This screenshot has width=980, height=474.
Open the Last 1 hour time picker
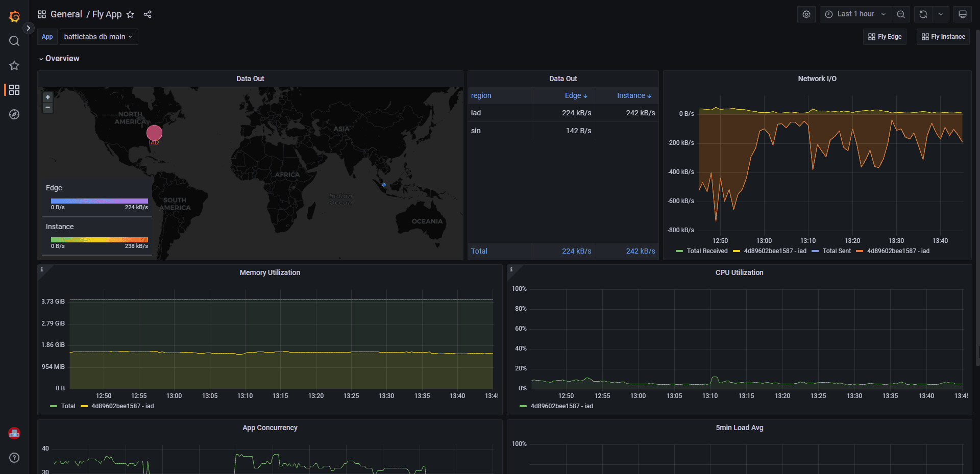(855, 14)
